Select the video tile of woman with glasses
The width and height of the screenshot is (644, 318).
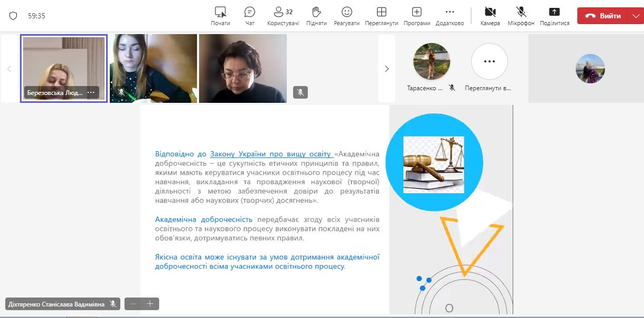point(243,68)
